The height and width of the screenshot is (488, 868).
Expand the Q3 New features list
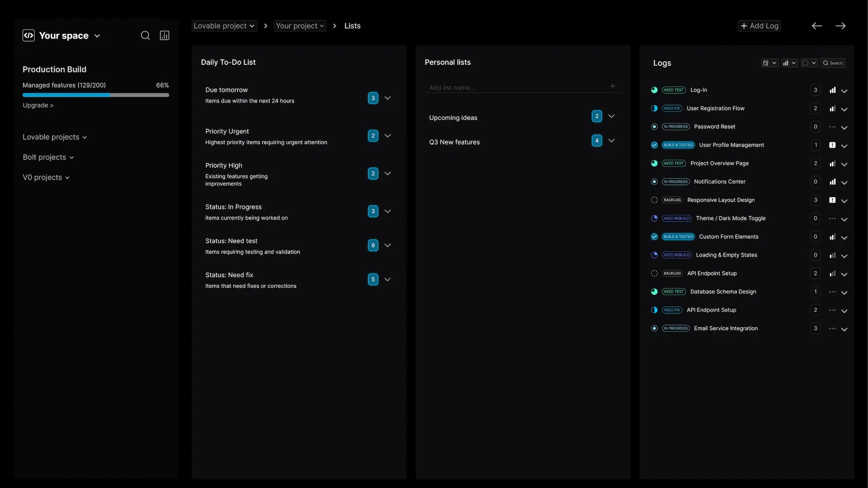click(x=612, y=141)
